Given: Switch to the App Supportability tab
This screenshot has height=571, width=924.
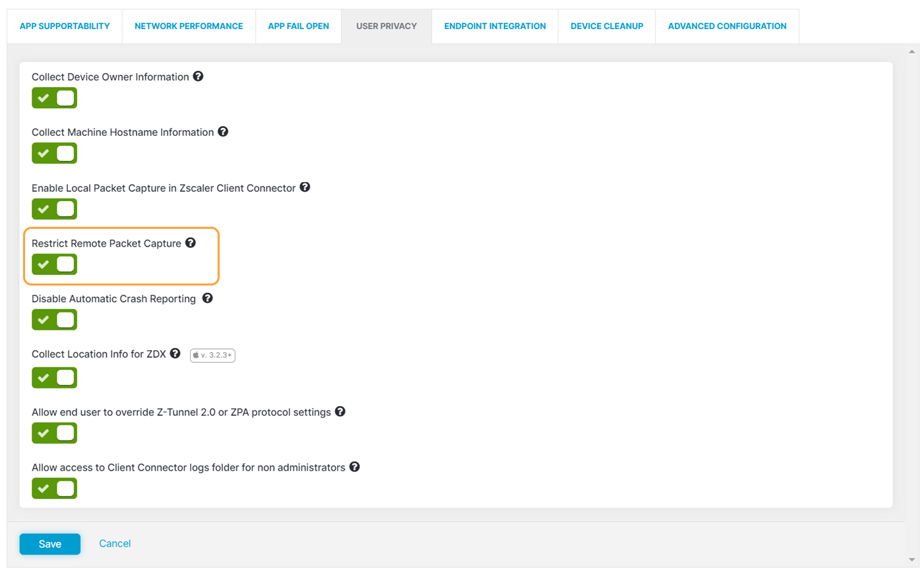Looking at the screenshot, I should click(65, 26).
